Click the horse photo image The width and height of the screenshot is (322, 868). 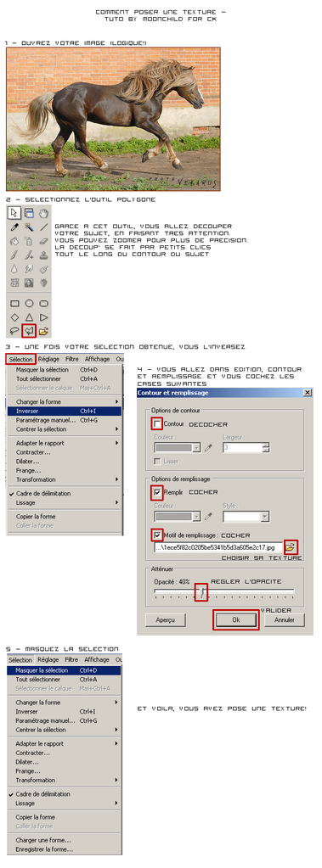tap(113, 119)
